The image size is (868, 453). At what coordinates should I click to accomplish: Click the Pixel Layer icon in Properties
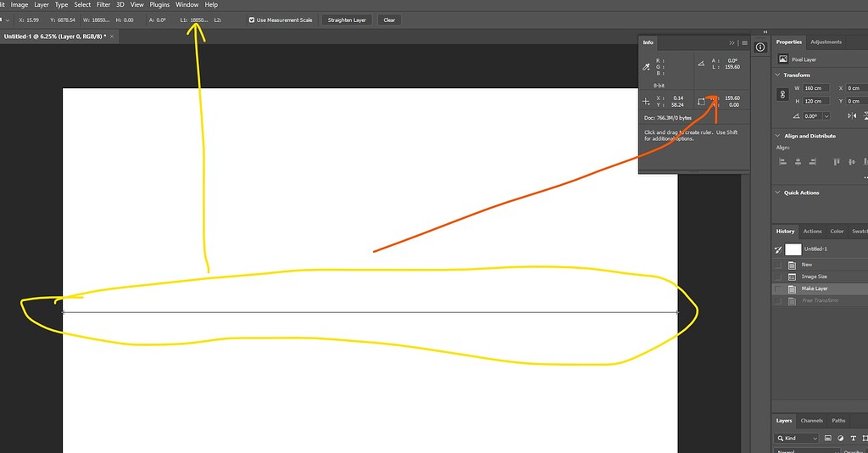782,59
